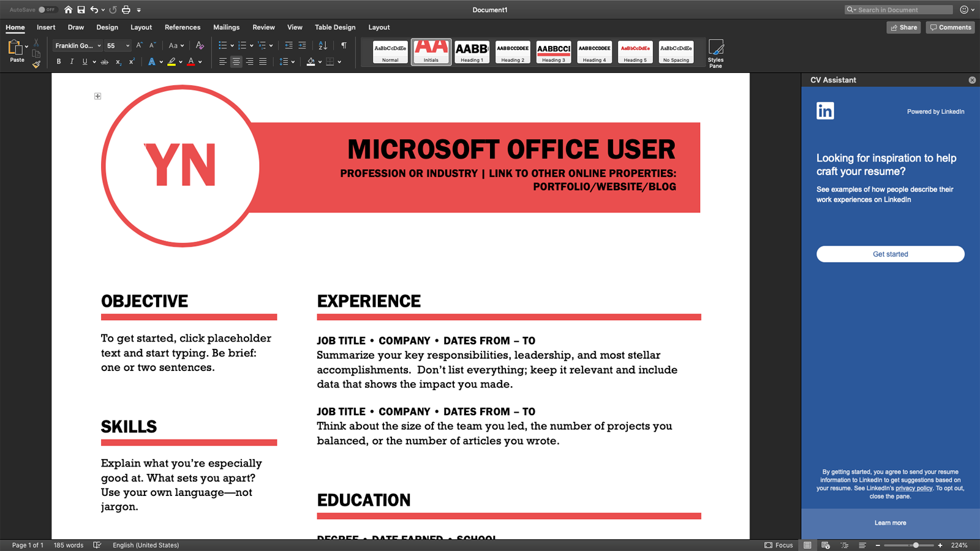Open borders dropdown arrow
This screenshot has height=551, width=980.
[x=339, y=62]
